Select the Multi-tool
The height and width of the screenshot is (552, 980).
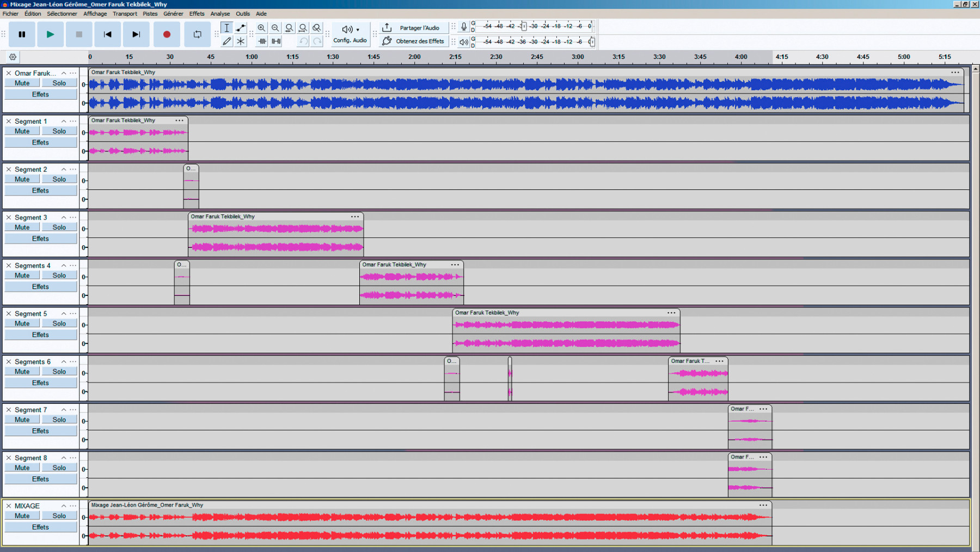tap(240, 40)
